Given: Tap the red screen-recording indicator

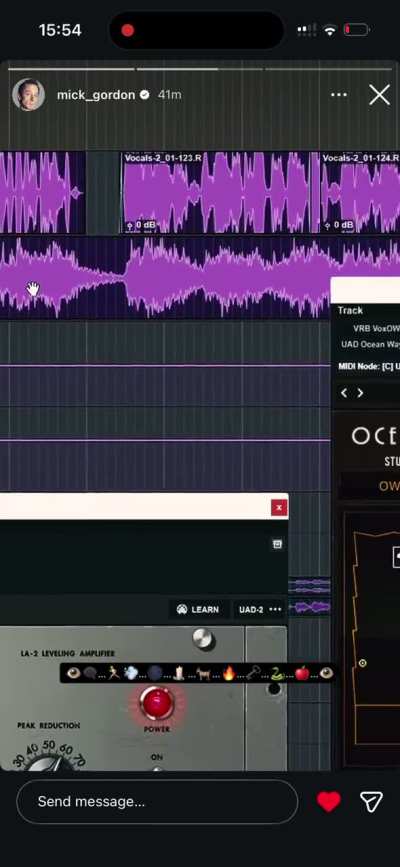Looking at the screenshot, I should click(x=128, y=30).
